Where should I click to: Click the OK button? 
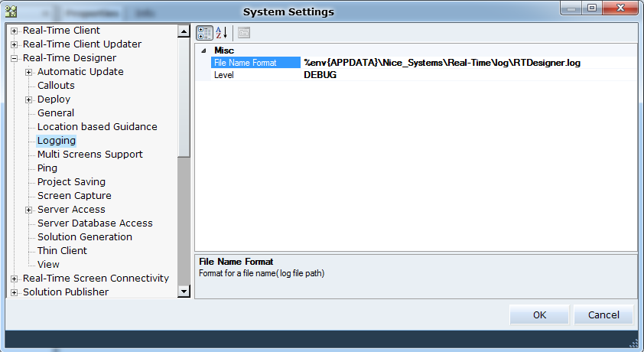pos(539,315)
